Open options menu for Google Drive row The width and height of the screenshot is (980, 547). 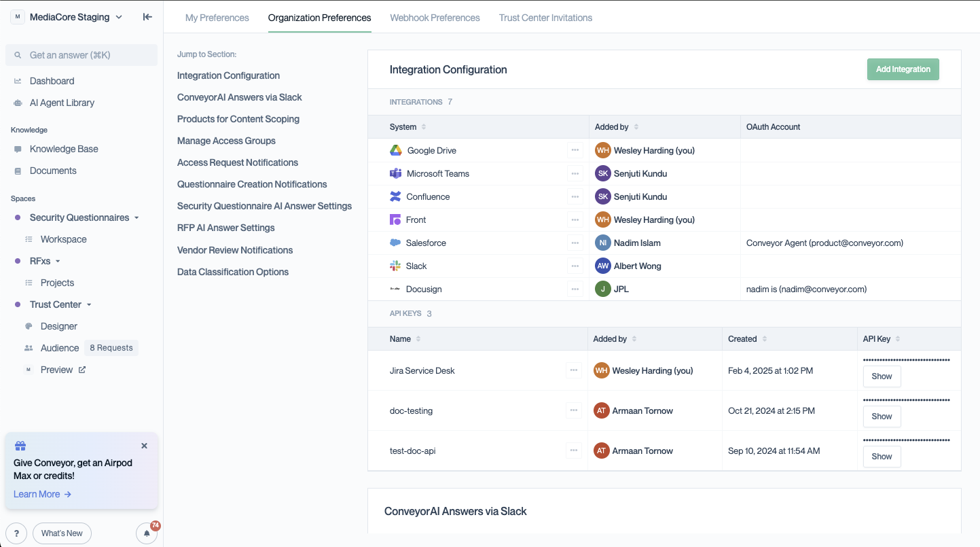pyautogui.click(x=575, y=150)
